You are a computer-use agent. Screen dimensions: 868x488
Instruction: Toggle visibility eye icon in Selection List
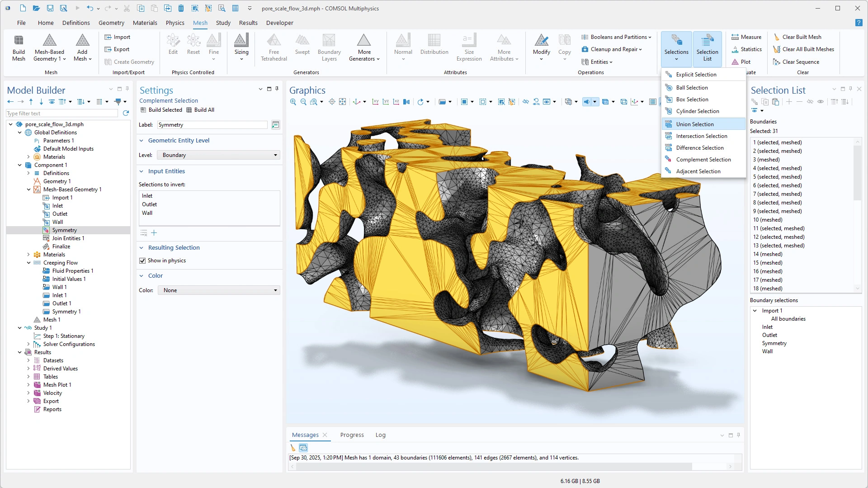(821, 102)
